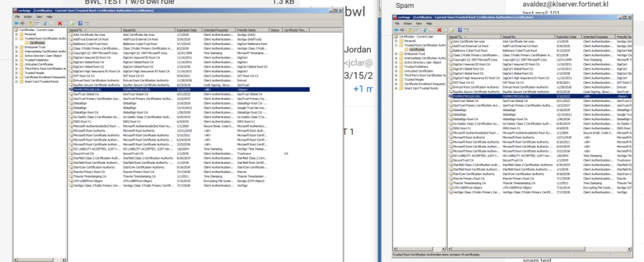Screen dimensions: 644x262
Task: Click Cut scissors icon in right certmgr toolbar
Action: (x=425, y=30)
